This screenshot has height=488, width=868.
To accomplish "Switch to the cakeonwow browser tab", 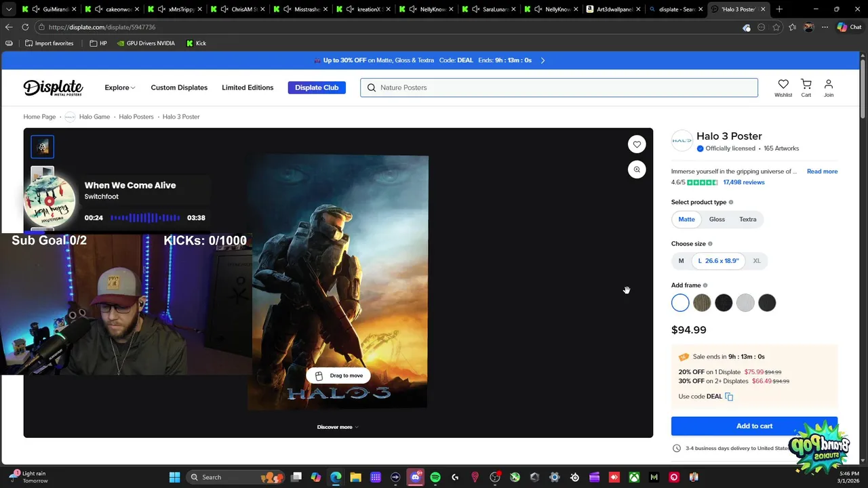I will [113, 9].
